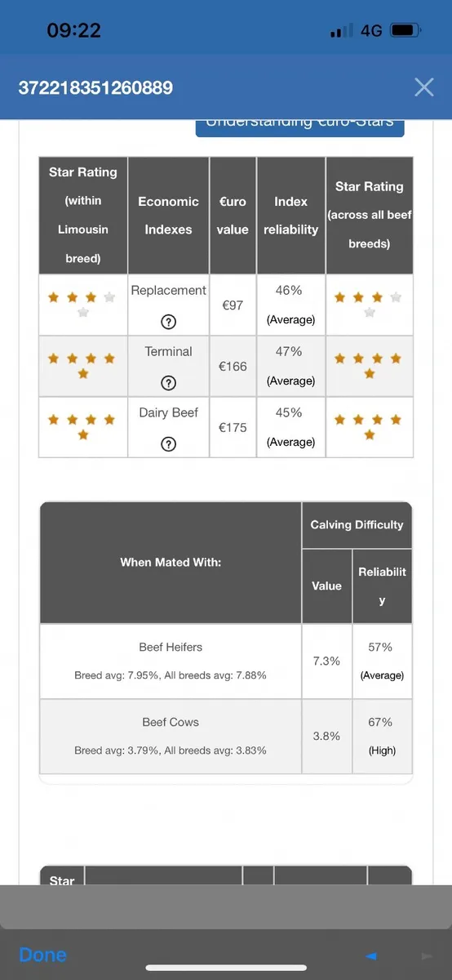Select the Replacement Limousin breed star rating

coord(82,304)
